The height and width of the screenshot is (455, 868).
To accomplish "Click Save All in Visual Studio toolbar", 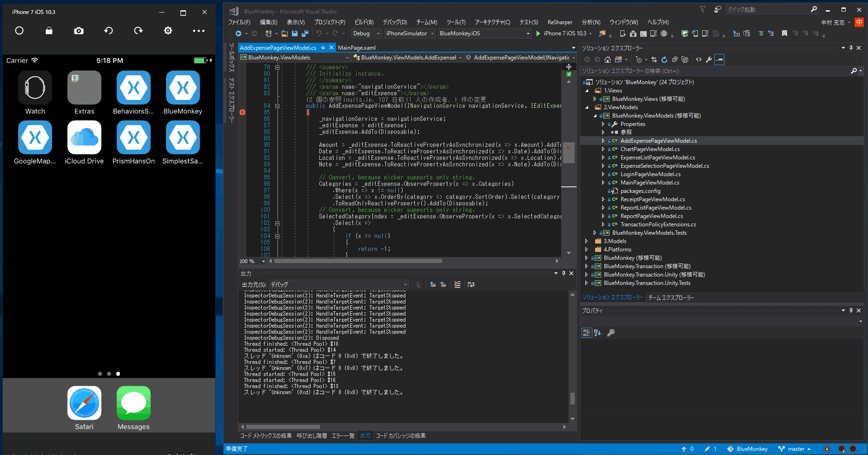I will 305,33.
